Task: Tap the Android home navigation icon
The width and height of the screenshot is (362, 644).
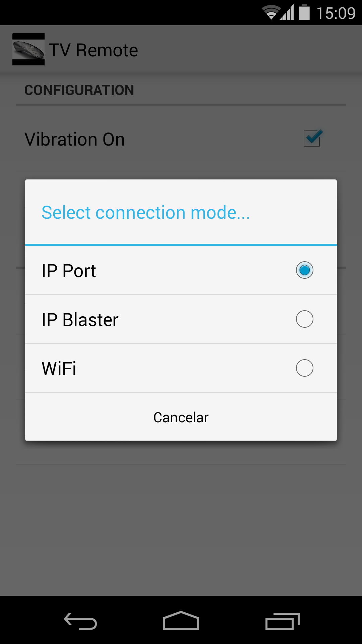Action: pos(181,620)
